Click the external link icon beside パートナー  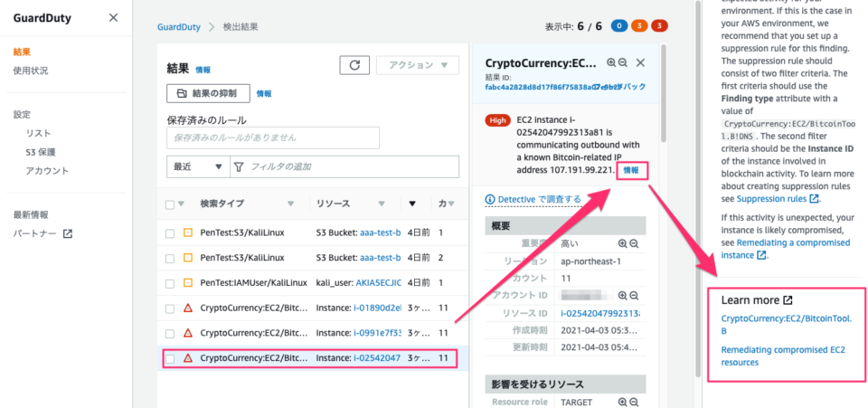click(x=68, y=233)
